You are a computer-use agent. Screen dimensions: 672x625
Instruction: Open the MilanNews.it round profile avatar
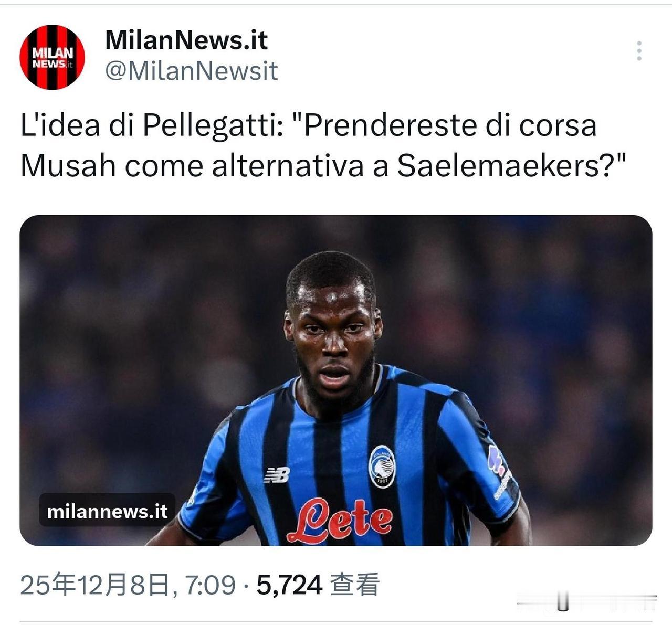(52, 57)
